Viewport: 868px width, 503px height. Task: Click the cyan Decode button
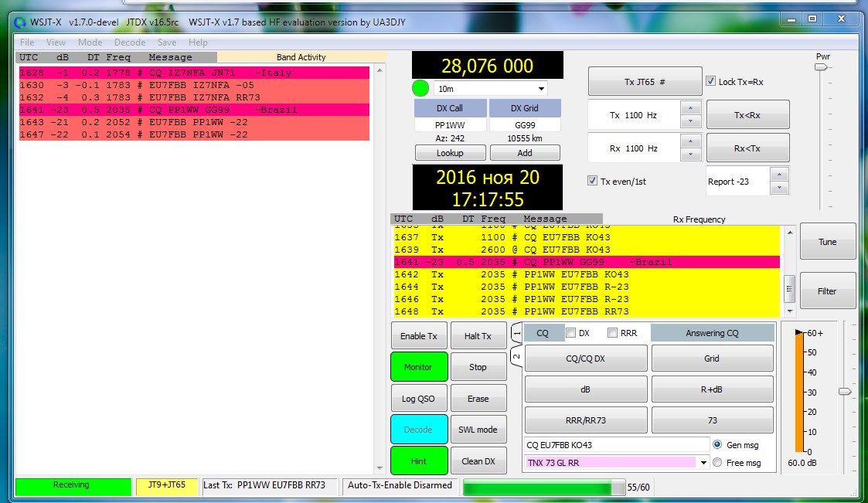click(418, 430)
